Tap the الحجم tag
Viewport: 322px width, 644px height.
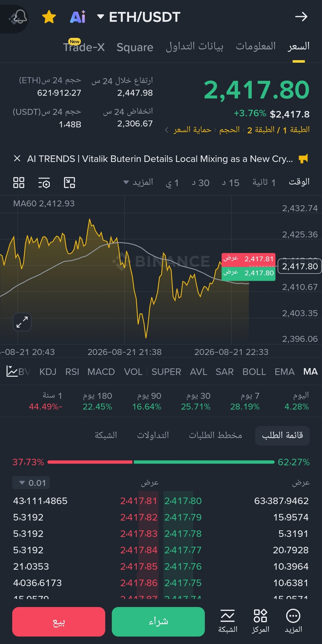pos(229,130)
